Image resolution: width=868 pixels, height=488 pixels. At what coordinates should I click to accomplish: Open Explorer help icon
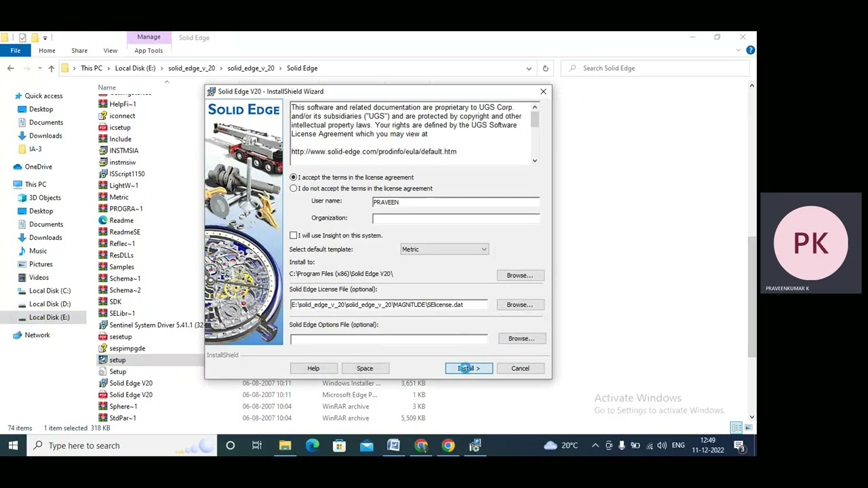tap(751, 50)
